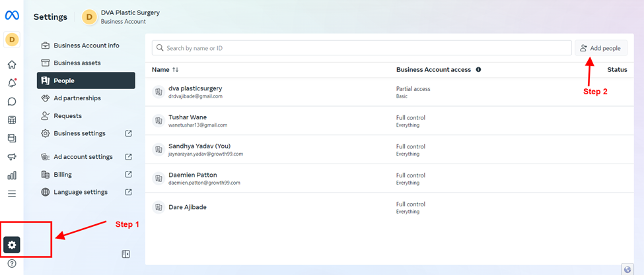Open Business settings external link icon
644x275 pixels.
point(129,134)
